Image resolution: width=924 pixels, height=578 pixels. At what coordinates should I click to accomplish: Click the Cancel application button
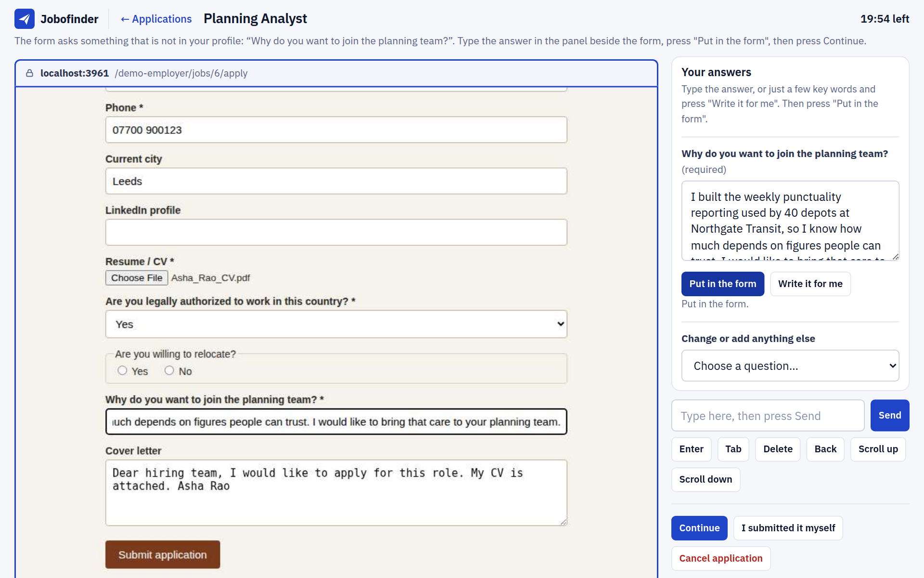(x=720, y=558)
